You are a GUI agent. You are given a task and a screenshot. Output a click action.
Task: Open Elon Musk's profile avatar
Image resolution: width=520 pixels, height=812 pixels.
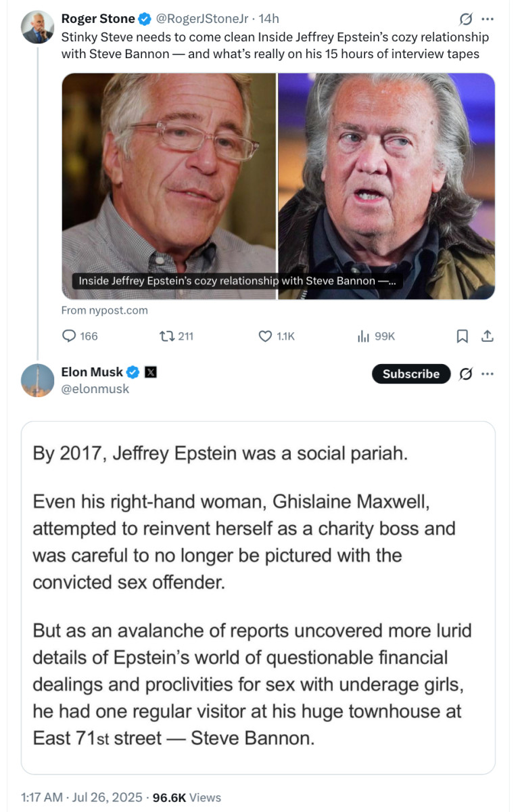click(x=38, y=380)
